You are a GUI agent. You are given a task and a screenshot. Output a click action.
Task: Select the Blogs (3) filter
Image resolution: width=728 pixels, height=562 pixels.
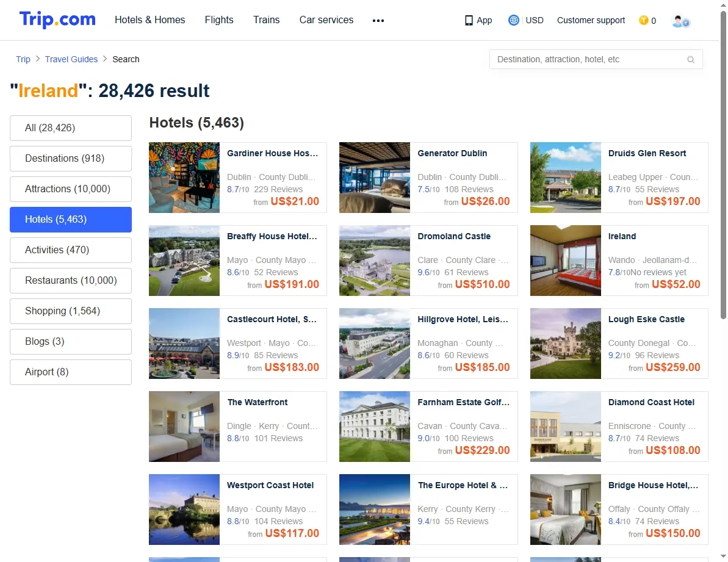(x=71, y=342)
